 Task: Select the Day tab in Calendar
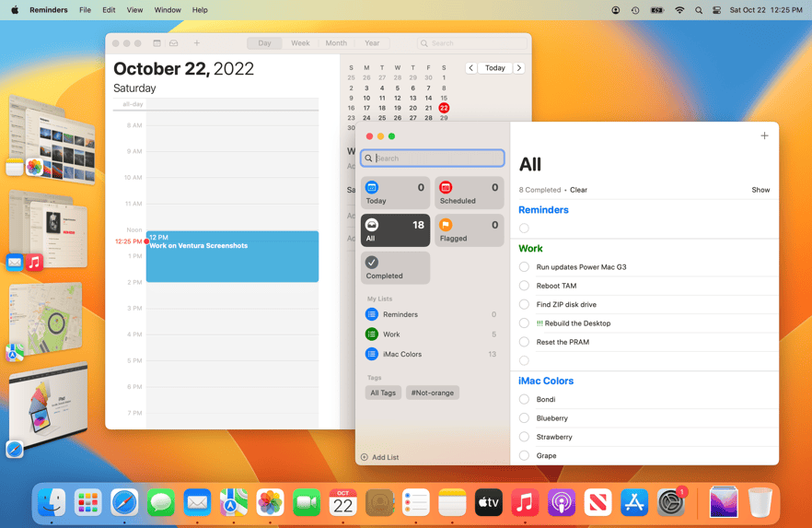(264, 43)
